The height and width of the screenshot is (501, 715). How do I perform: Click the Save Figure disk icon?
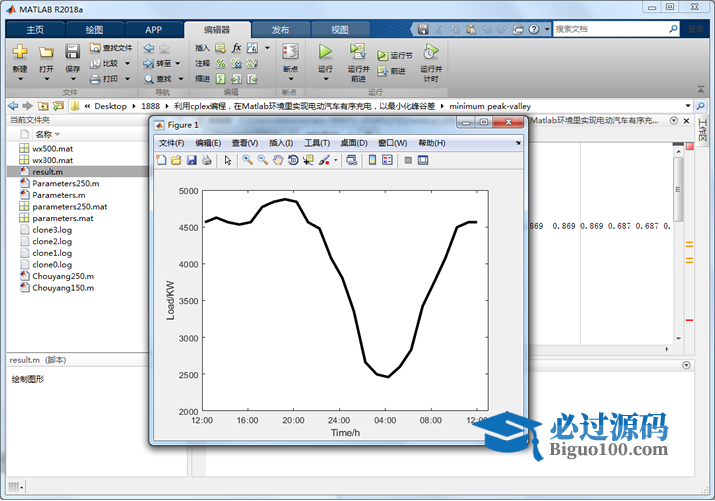[x=191, y=160]
